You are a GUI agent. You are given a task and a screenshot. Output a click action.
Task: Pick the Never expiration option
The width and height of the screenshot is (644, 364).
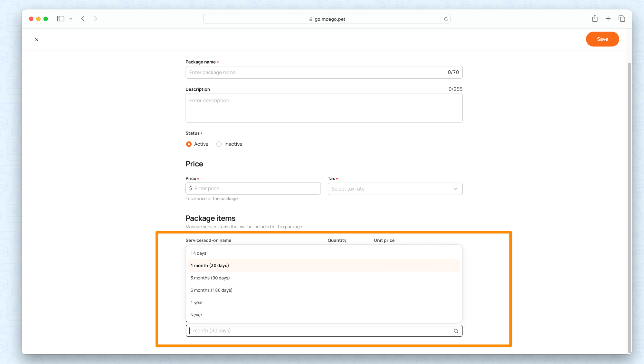pos(196,315)
